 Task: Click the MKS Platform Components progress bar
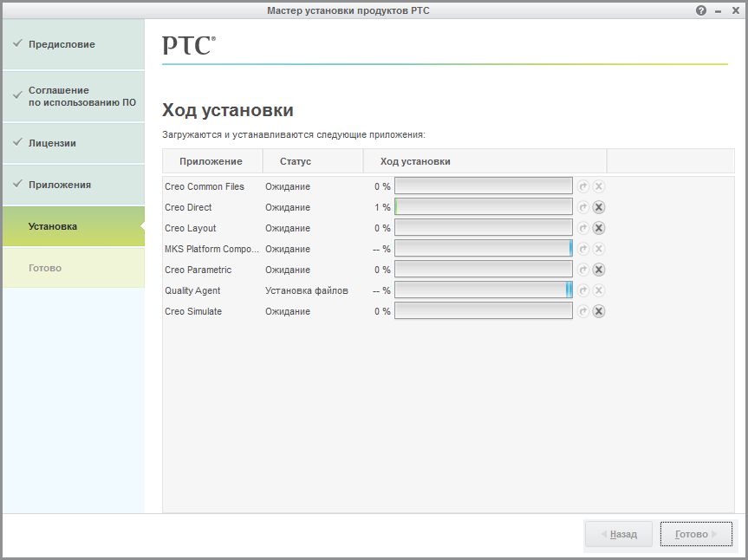click(x=484, y=249)
